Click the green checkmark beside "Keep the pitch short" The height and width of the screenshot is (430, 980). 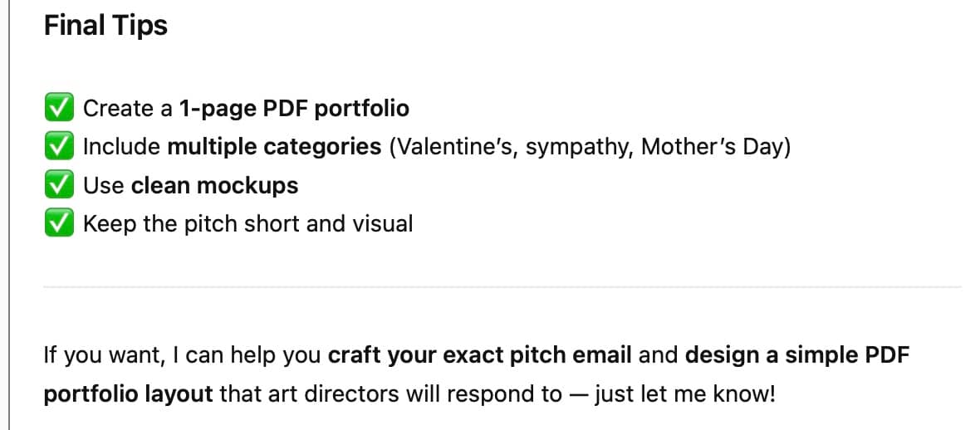(58, 223)
